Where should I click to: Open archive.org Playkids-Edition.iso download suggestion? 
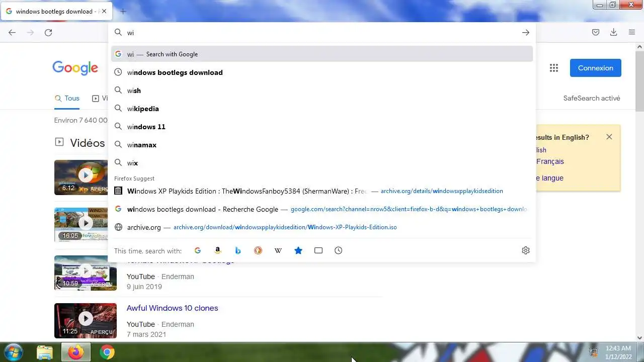pos(322,227)
